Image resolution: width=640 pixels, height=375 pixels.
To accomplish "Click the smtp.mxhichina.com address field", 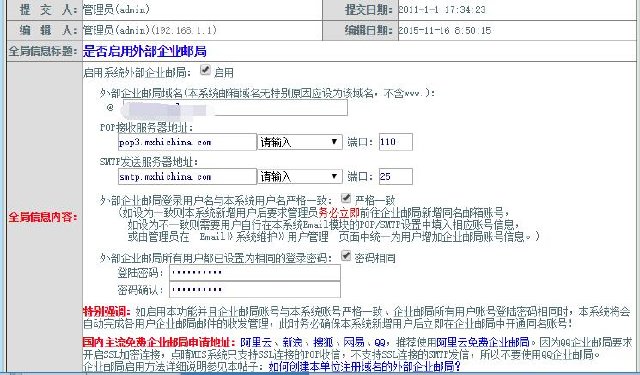I will click(187, 177).
